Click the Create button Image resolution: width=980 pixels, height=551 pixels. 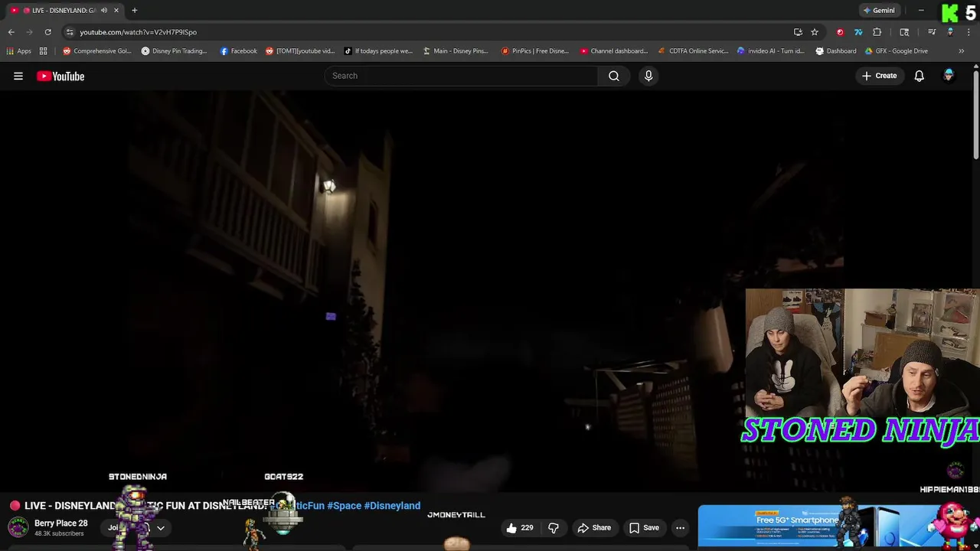click(879, 76)
